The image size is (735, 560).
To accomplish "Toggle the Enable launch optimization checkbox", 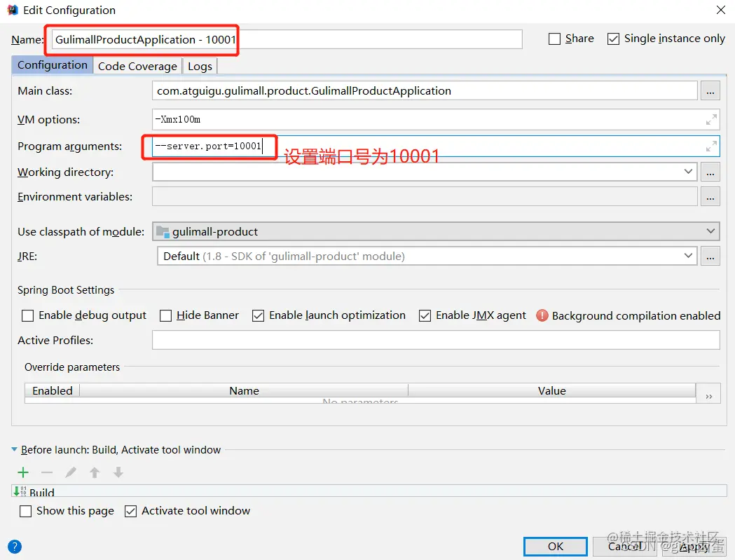I will (258, 315).
